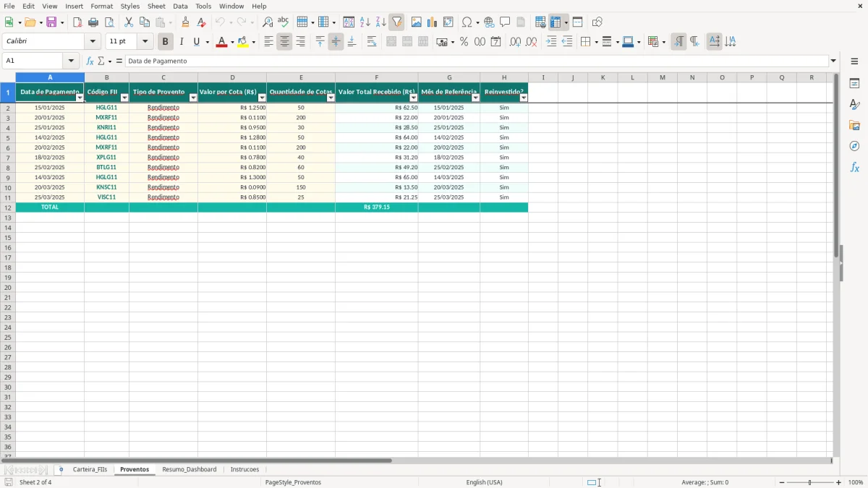Click the 100% zoom level
The width and height of the screenshot is (868, 488).
[856, 482]
